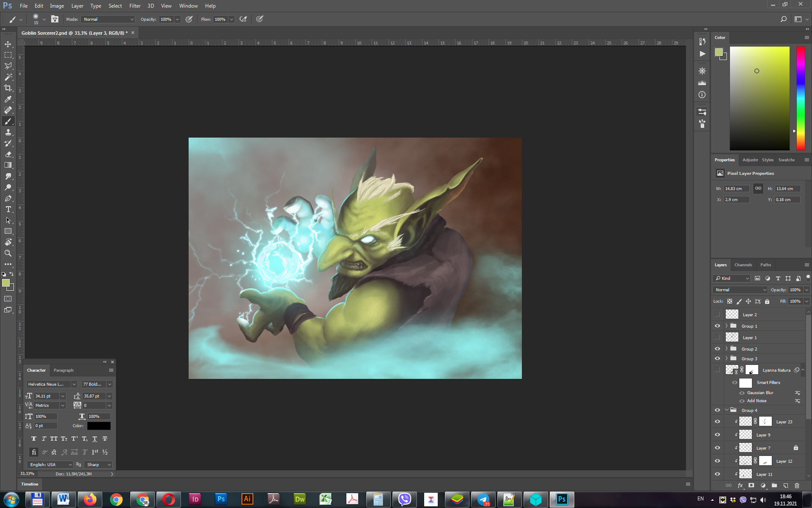Hide the Group 1 layer
Image resolution: width=812 pixels, height=508 pixels.
(717, 326)
